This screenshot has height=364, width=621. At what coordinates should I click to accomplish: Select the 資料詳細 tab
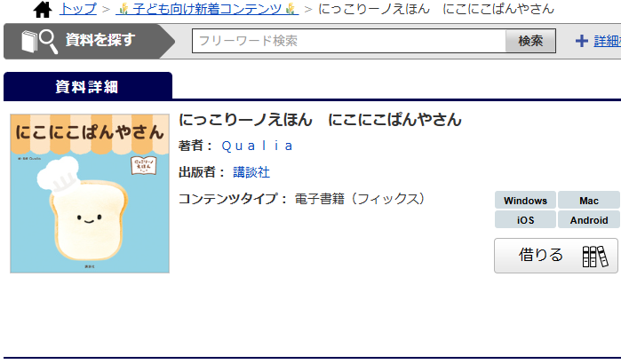pos(88,86)
